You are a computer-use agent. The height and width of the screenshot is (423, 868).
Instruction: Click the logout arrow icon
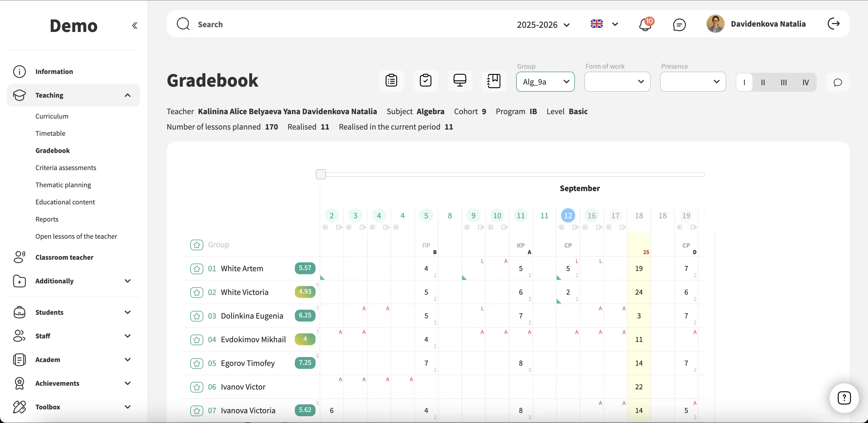coord(833,24)
